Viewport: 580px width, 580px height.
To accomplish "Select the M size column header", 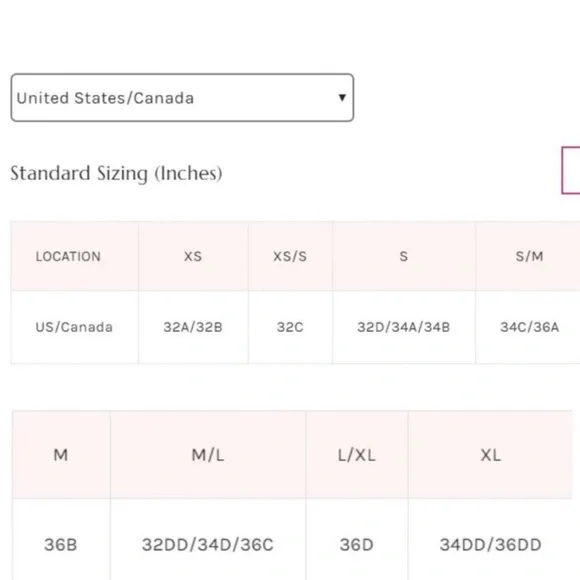I will [61, 455].
